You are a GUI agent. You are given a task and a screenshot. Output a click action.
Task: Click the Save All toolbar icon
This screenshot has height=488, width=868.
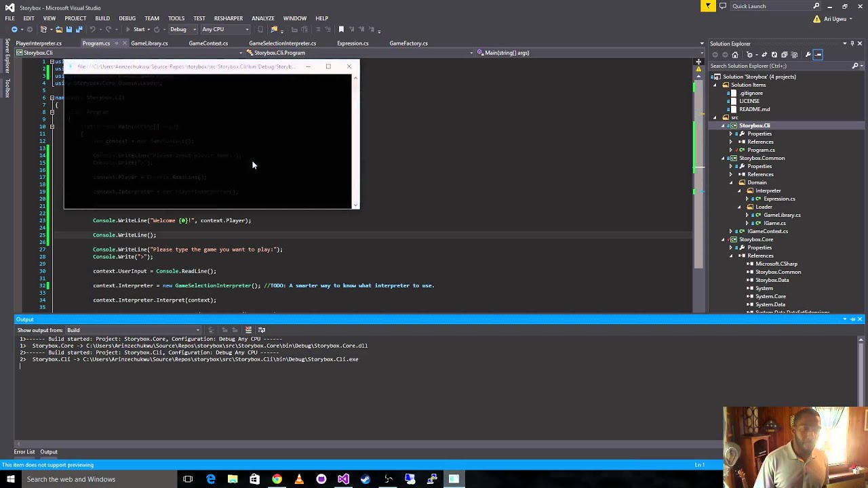pos(79,29)
